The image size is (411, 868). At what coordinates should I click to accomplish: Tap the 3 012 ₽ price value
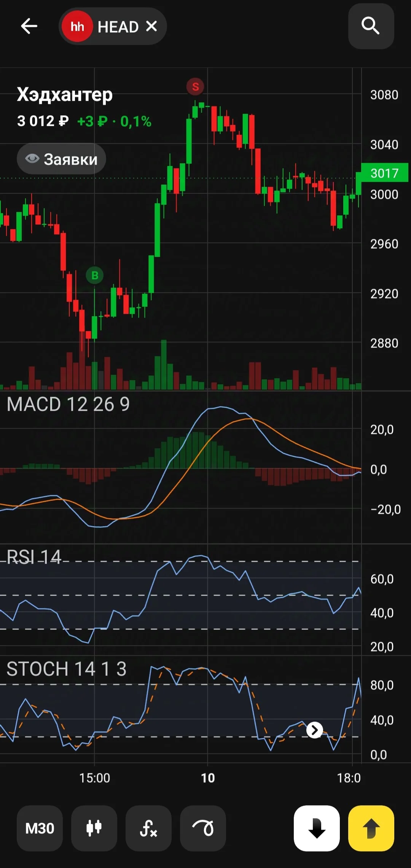[43, 121]
